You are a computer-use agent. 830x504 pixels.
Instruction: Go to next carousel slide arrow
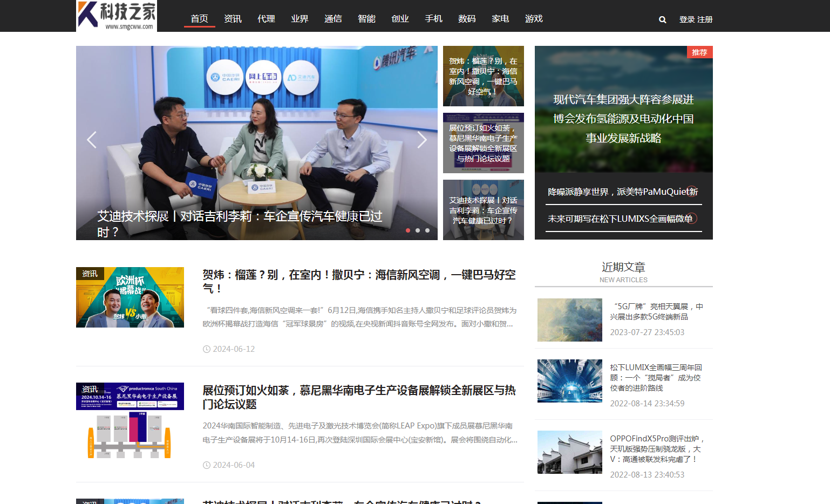click(422, 140)
